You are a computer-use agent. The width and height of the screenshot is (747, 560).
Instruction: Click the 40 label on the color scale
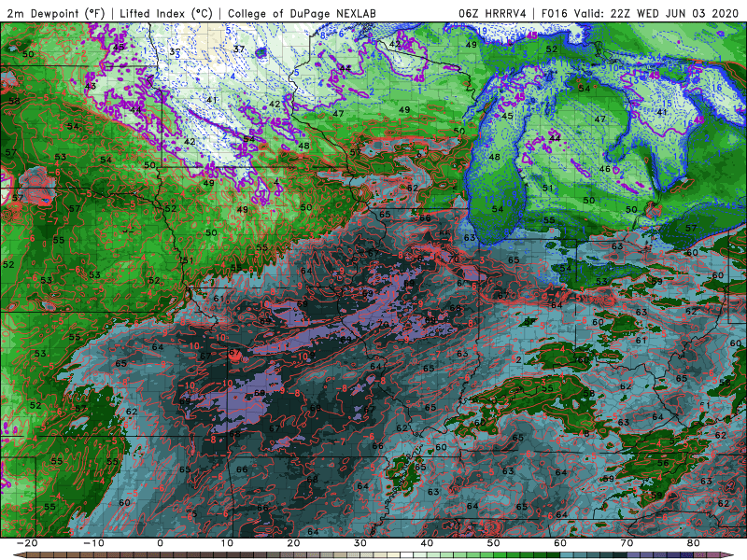pos(427,543)
